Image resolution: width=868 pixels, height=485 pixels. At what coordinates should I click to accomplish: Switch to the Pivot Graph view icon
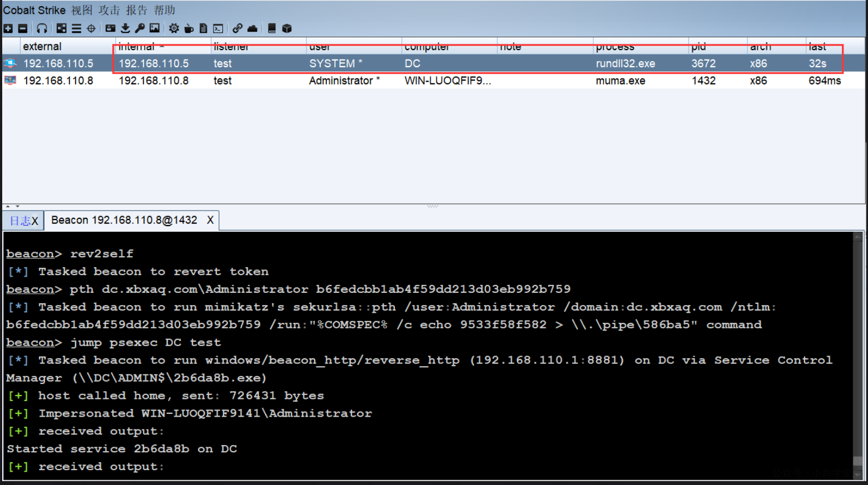62,28
